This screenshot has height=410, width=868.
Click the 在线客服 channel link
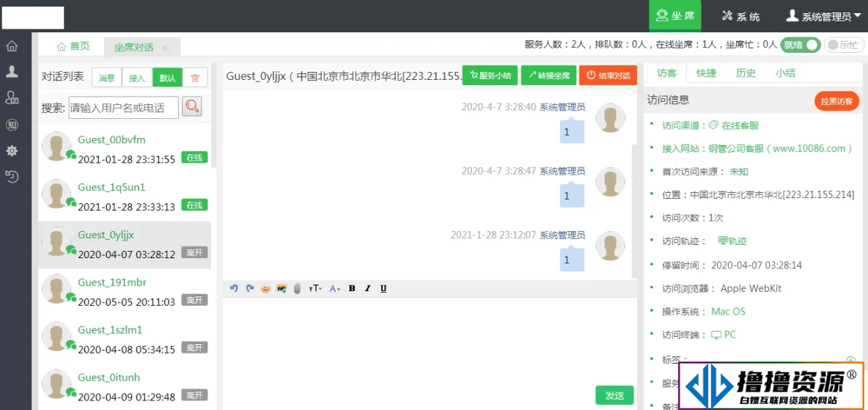click(x=734, y=125)
